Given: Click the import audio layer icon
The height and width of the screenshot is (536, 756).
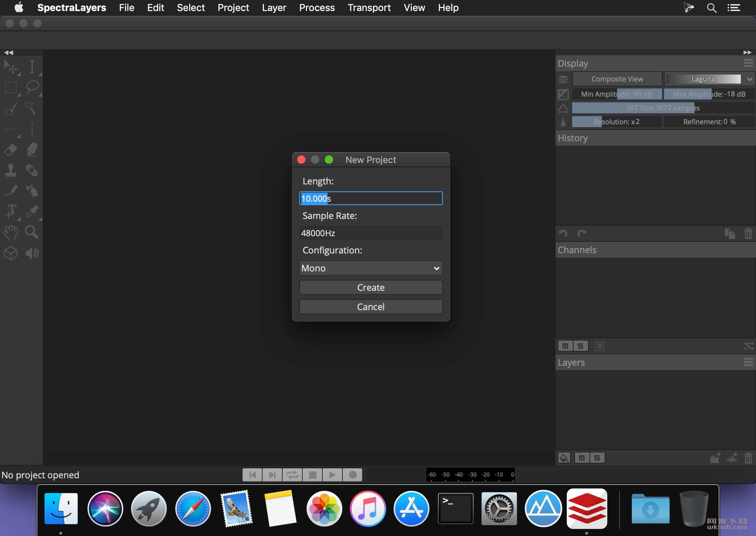Looking at the screenshot, I should tap(732, 458).
